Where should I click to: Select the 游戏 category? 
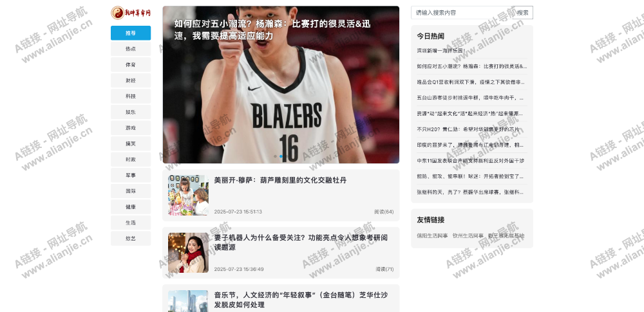point(131,127)
